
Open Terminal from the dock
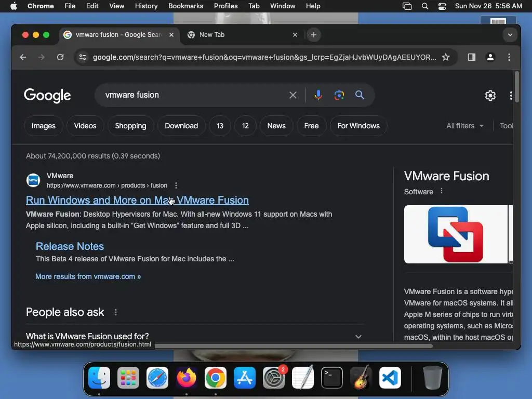pyautogui.click(x=332, y=378)
